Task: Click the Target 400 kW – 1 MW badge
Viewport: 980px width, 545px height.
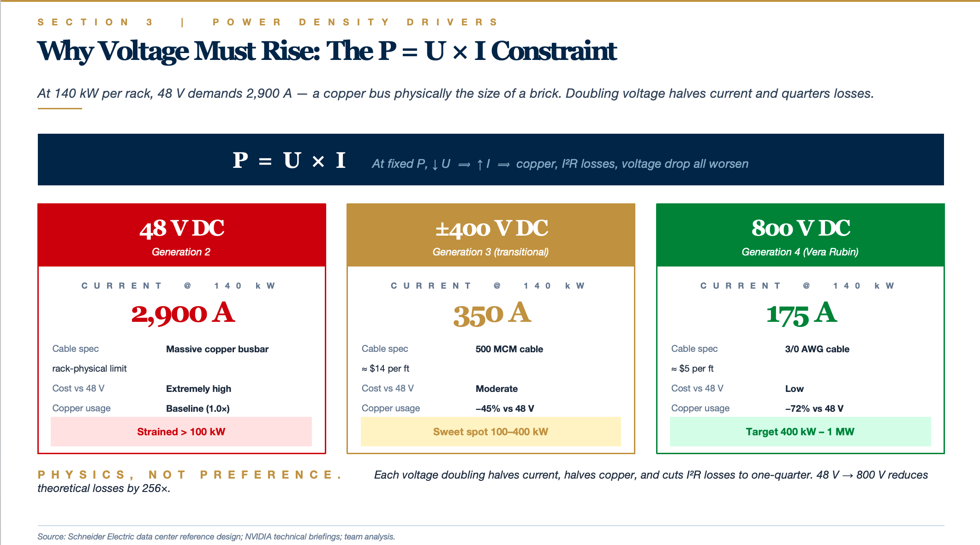Action: click(x=800, y=432)
